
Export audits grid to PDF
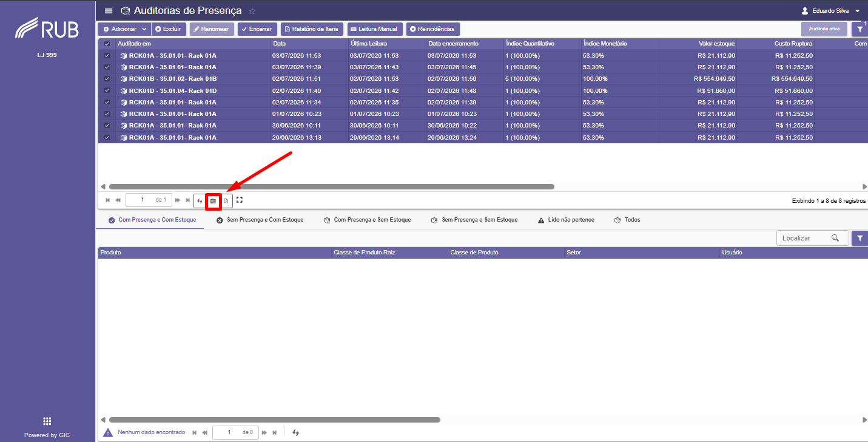pyautogui.click(x=226, y=200)
